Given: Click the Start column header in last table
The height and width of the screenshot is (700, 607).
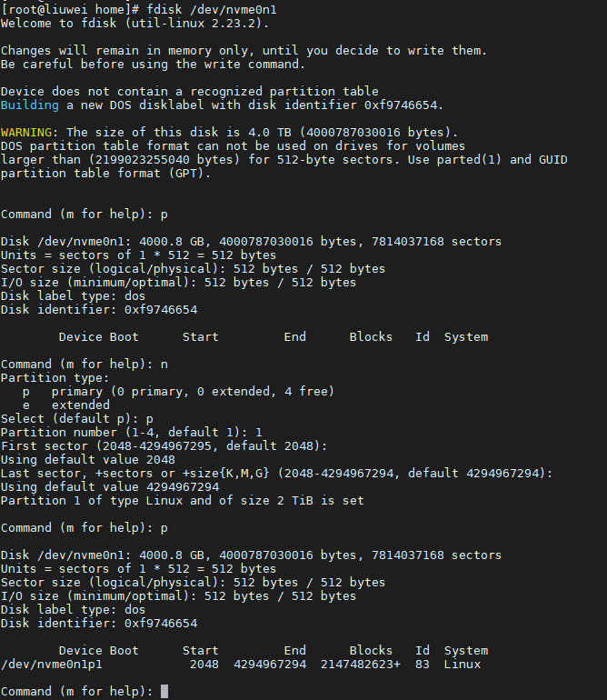Looking at the screenshot, I should pyautogui.click(x=201, y=650).
